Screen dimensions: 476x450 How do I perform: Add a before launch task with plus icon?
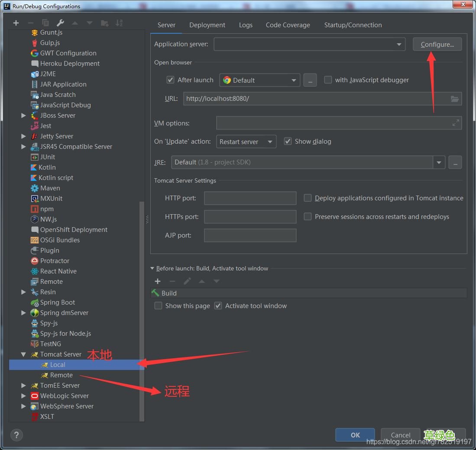point(158,281)
